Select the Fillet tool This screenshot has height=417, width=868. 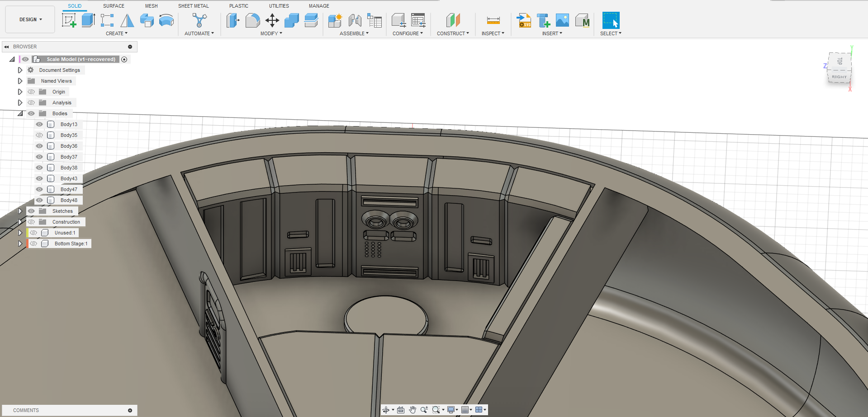click(x=253, y=20)
